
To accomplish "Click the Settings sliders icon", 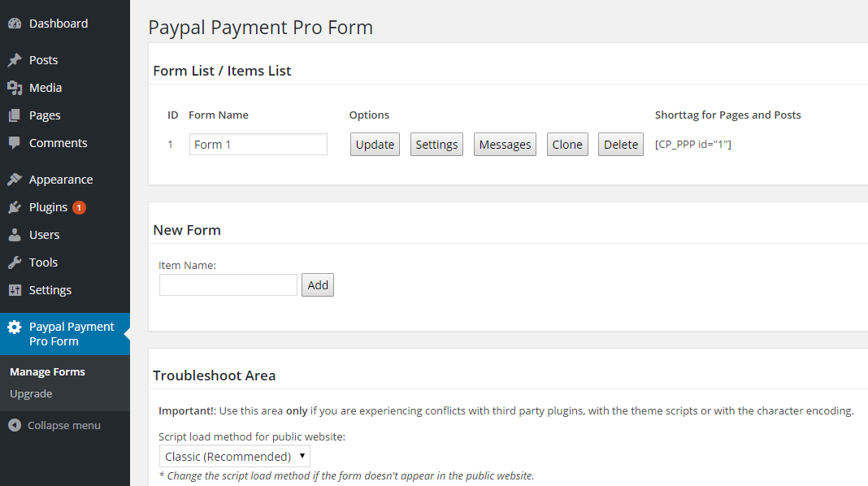I will 15,290.
